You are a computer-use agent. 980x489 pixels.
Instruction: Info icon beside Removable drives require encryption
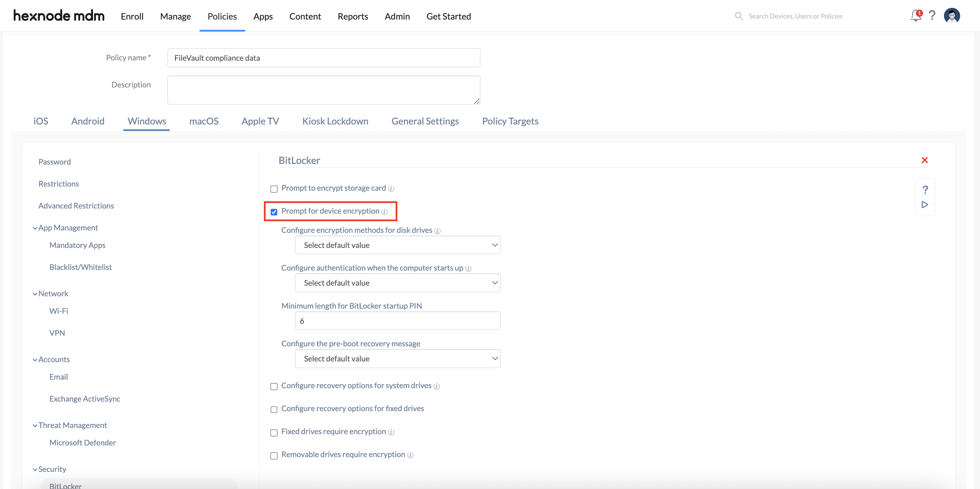click(410, 455)
